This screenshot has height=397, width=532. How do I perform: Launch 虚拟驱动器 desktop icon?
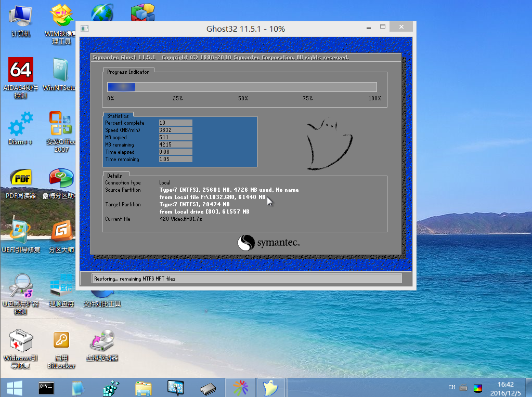[x=102, y=345]
